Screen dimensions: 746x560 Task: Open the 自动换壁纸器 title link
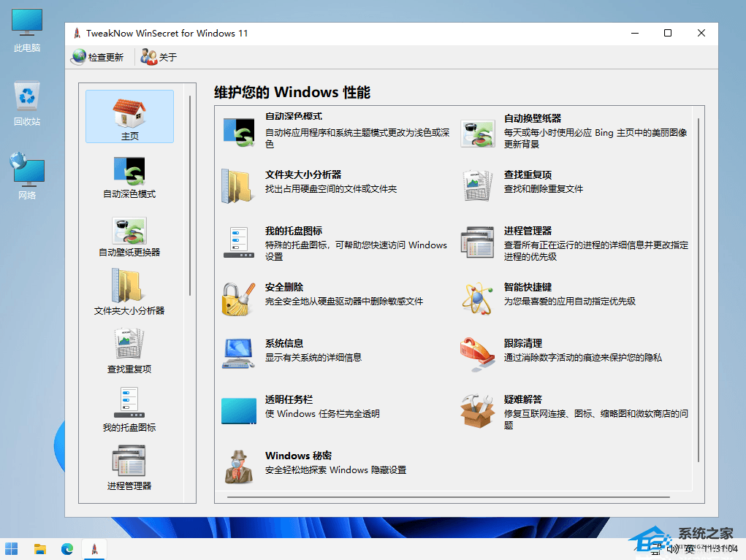tap(533, 118)
